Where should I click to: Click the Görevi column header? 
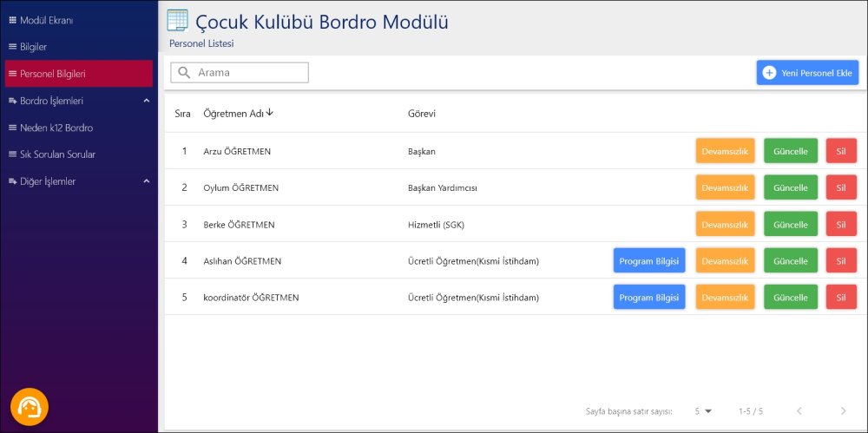coord(422,114)
